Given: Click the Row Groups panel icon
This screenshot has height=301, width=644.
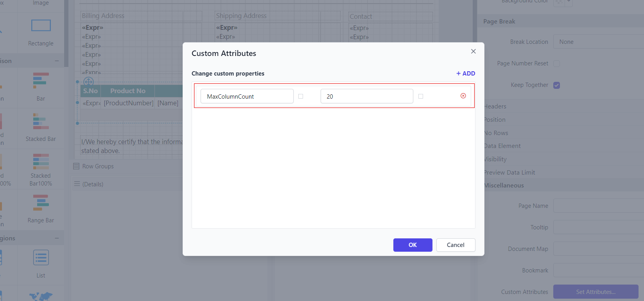Looking at the screenshot, I should pyautogui.click(x=76, y=166).
